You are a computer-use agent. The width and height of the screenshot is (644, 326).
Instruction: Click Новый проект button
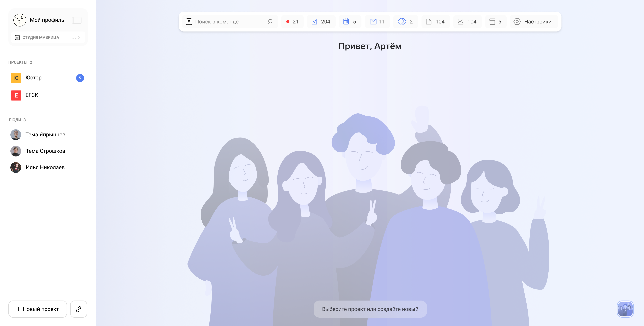38,309
